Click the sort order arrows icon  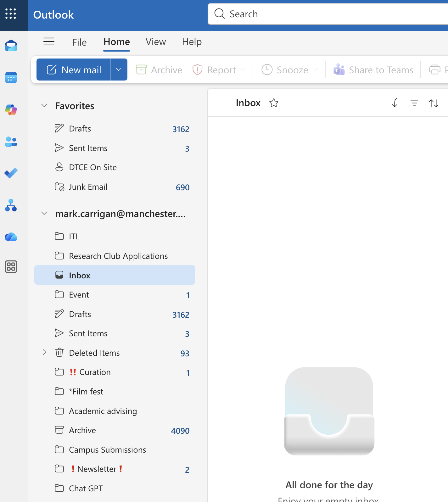(434, 103)
